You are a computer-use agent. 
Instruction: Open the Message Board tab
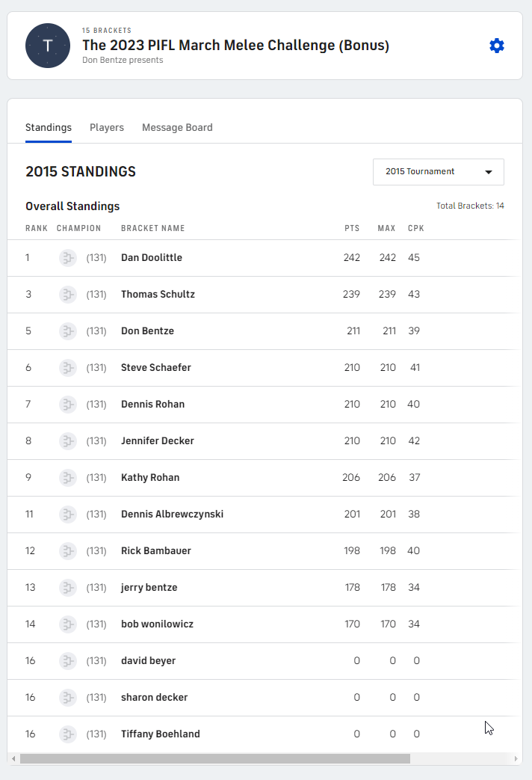click(177, 128)
